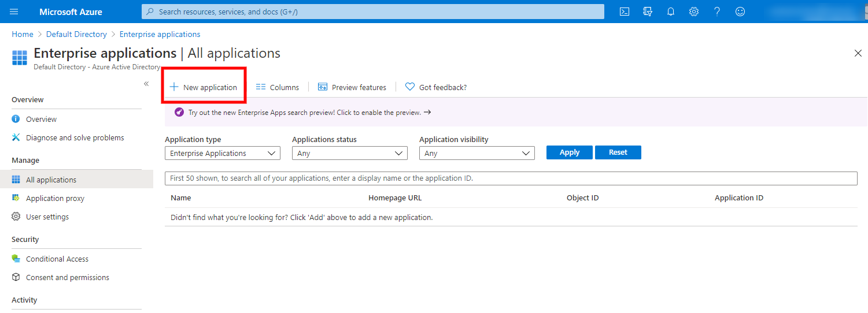This screenshot has height=313, width=868.
Task: Click the Conditional Access icon
Action: pyautogui.click(x=16, y=259)
